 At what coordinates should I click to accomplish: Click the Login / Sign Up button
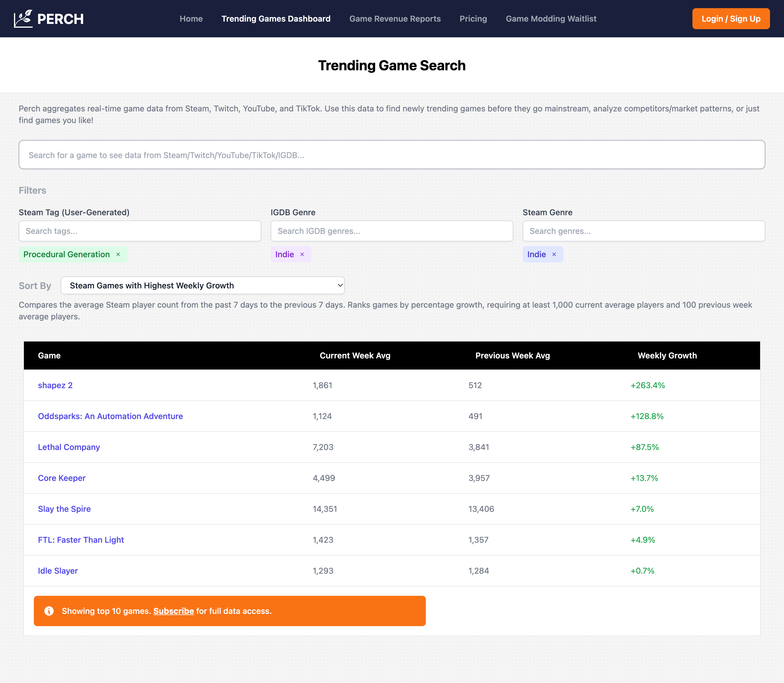pos(731,19)
